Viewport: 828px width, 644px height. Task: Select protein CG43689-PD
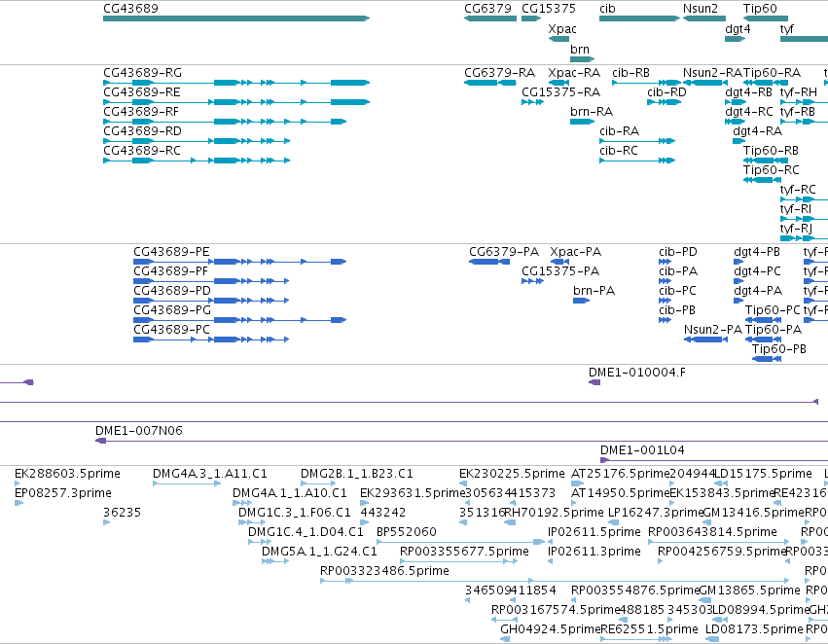211,301
